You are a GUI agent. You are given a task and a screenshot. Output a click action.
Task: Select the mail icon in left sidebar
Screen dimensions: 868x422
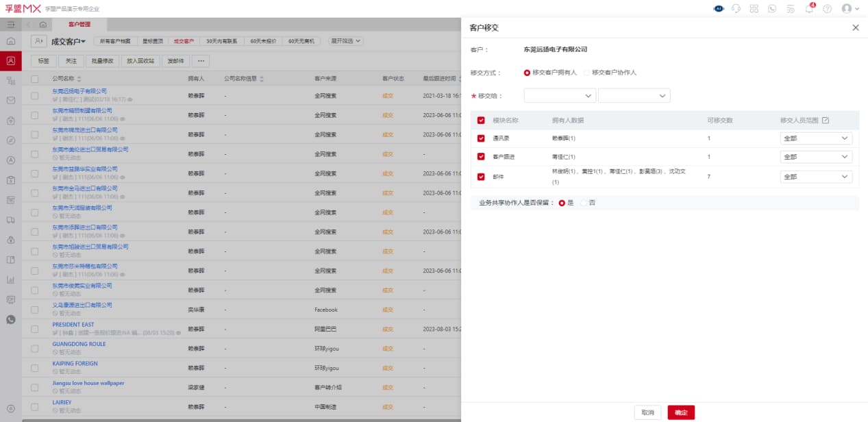10,101
